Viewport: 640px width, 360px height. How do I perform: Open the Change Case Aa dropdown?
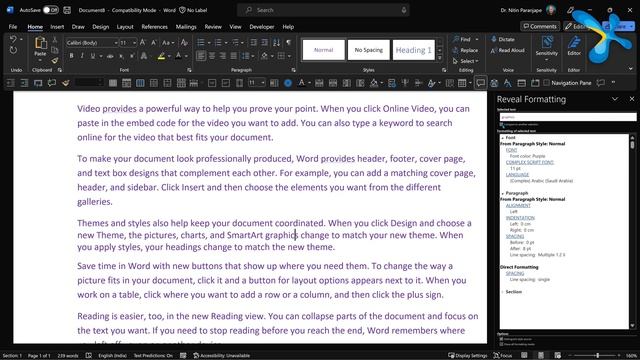(x=168, y=42)
